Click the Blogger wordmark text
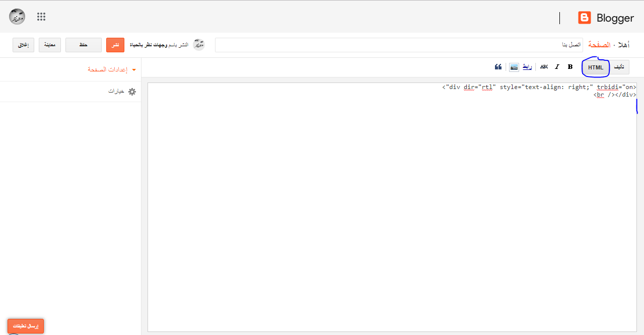The image size is (644, 335). tap(615, 18)
